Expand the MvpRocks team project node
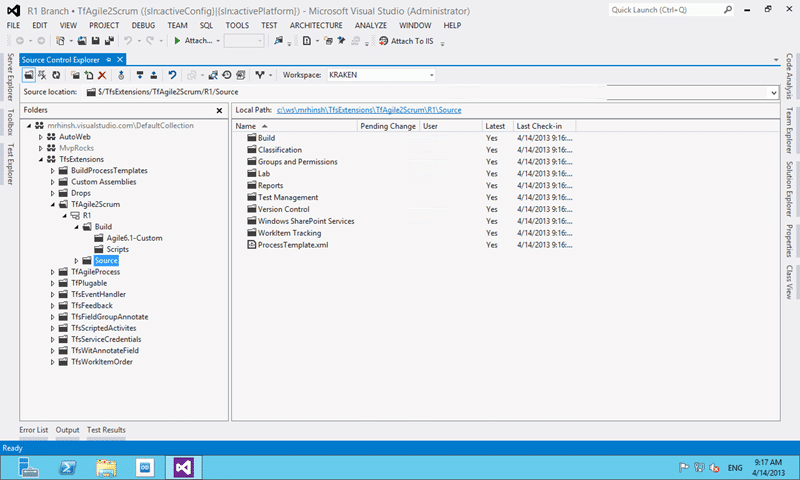The image size is (800, 480). point(41,148)
